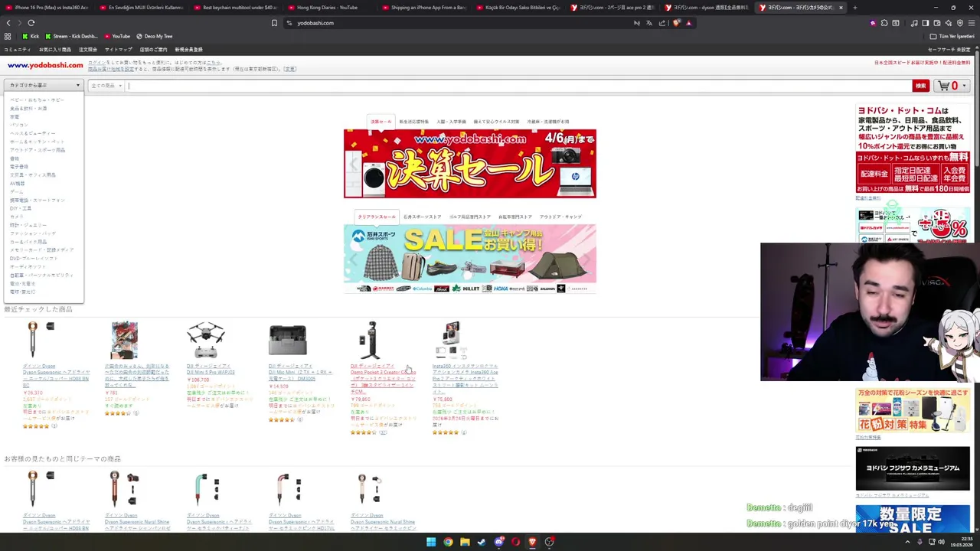
Task: Reload the yodobashi.com page
Action: [31, 23]
